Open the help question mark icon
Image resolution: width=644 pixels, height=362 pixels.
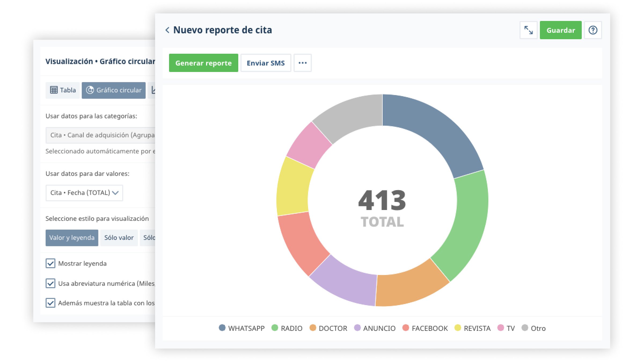click(593, 30)
